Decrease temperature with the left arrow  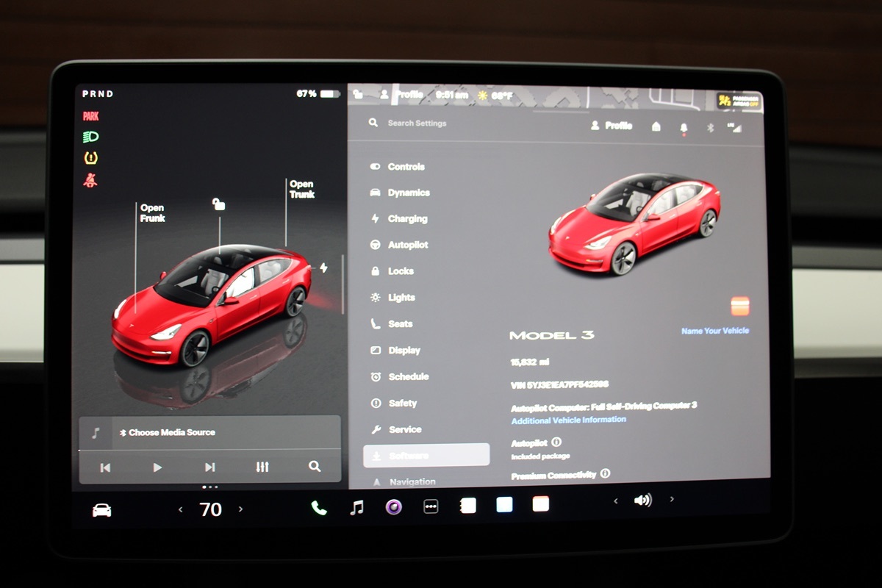(181, 509)
